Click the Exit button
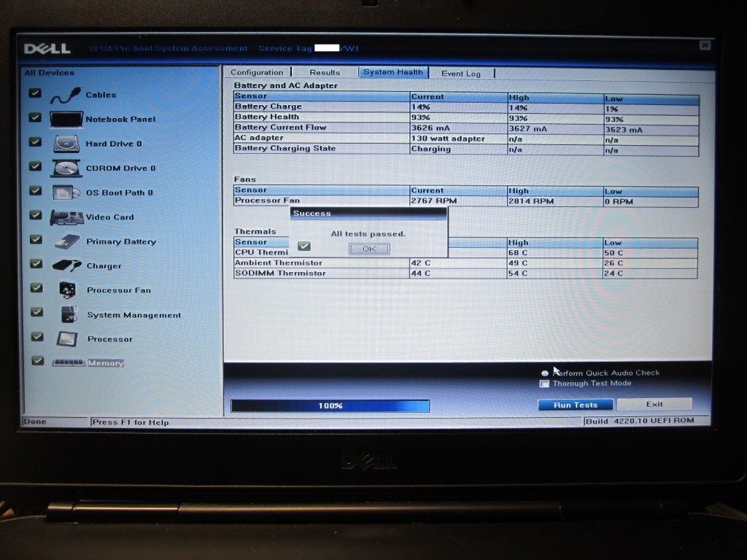 654,404
